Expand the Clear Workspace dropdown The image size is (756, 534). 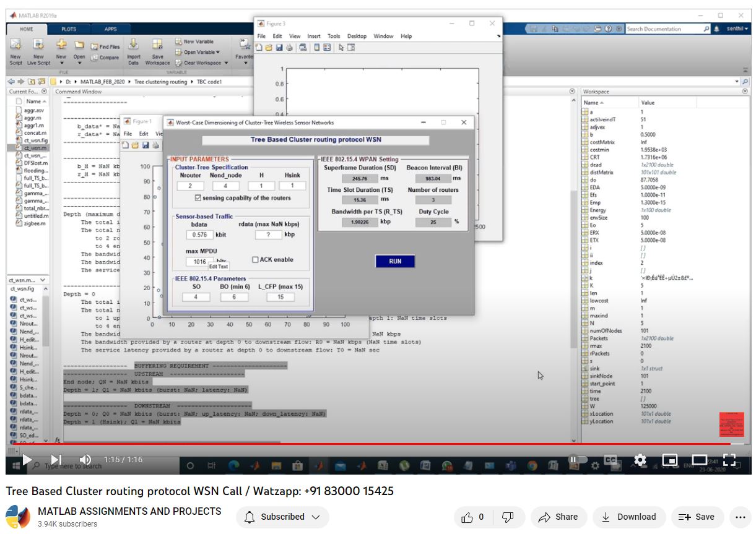pos(226,62)
